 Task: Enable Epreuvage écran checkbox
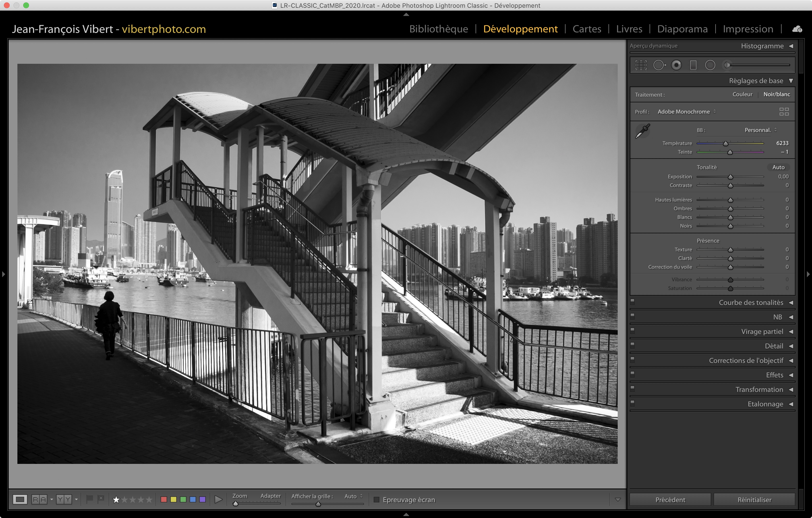(377, 499)
